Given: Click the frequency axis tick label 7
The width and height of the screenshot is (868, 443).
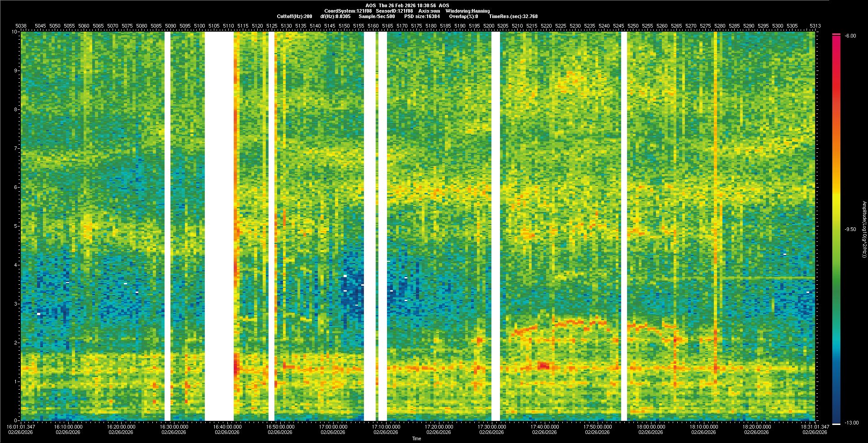Looking at the screenshot, I should 16,148.
